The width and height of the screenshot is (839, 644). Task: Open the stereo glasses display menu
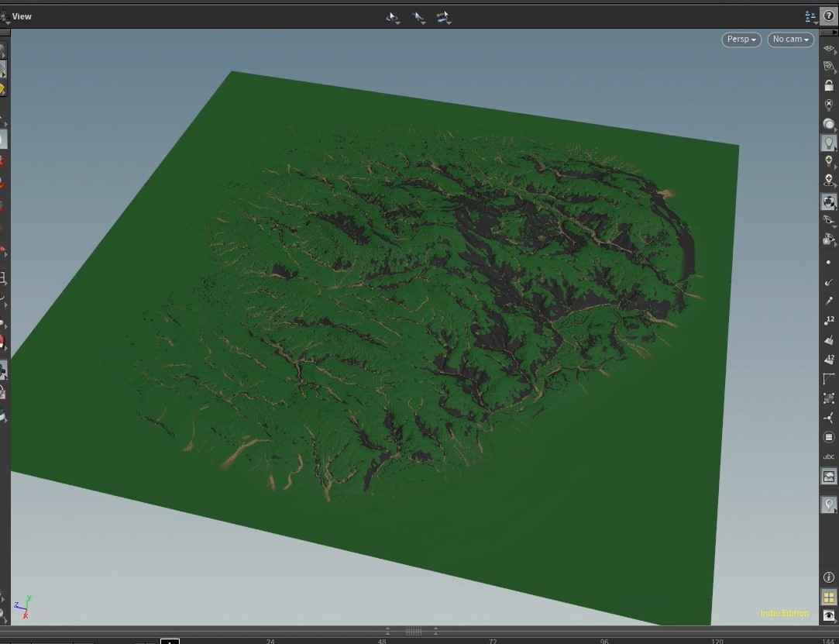(829, 220)
